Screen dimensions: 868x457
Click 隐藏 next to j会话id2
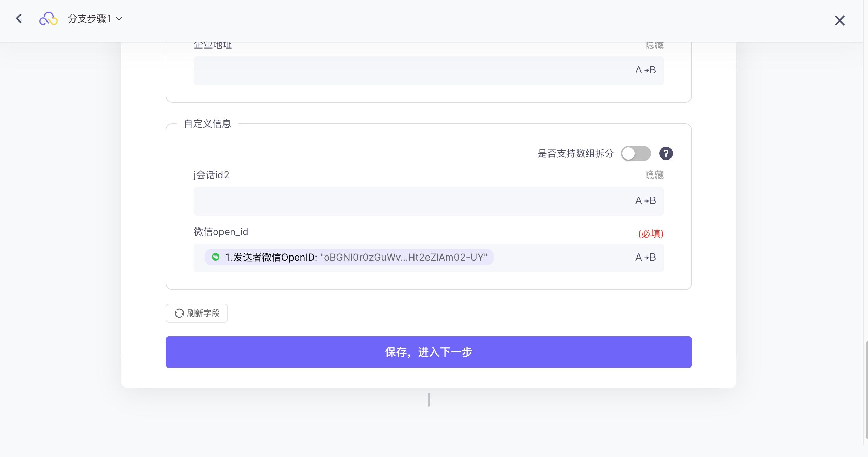(x=654, y=175)
